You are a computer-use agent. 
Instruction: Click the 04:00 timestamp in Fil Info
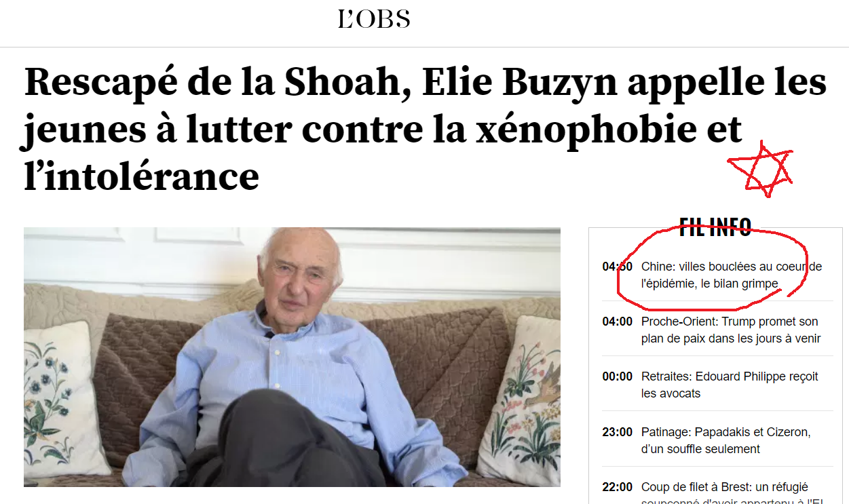point(617,322)
